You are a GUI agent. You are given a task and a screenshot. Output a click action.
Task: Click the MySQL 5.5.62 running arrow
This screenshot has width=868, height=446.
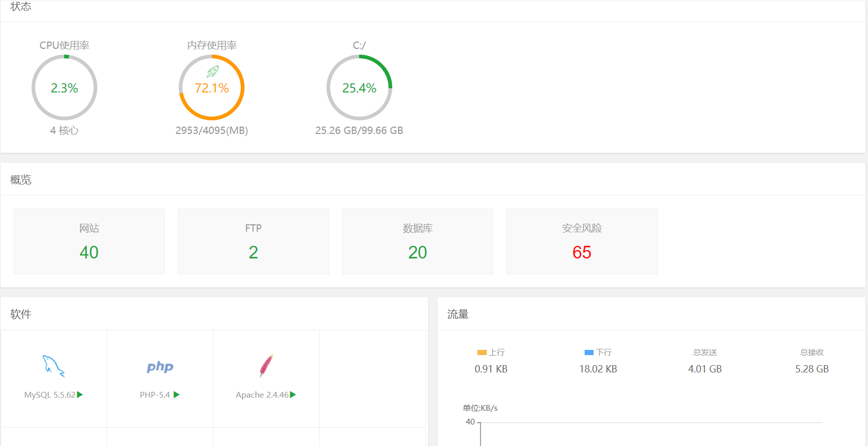(80, 395)
